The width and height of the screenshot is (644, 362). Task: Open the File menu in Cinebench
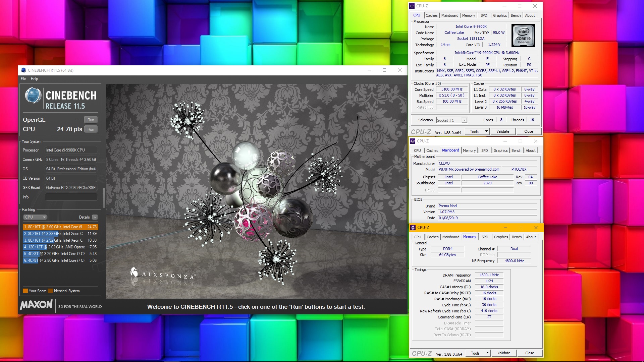coord(23,79)
